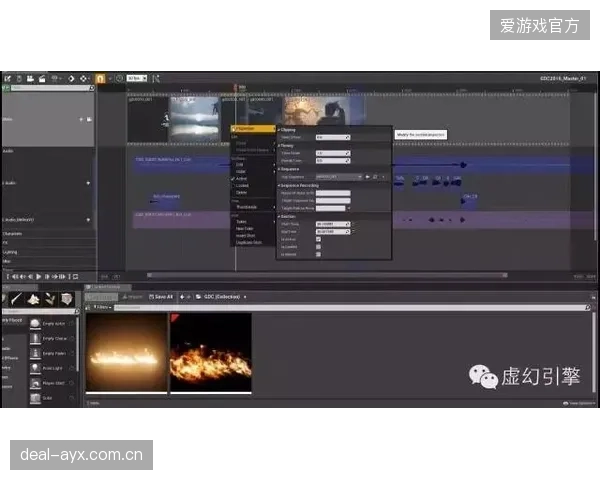
Task: Toggle the orange snapping magnet icon
Action: [100, 78]
